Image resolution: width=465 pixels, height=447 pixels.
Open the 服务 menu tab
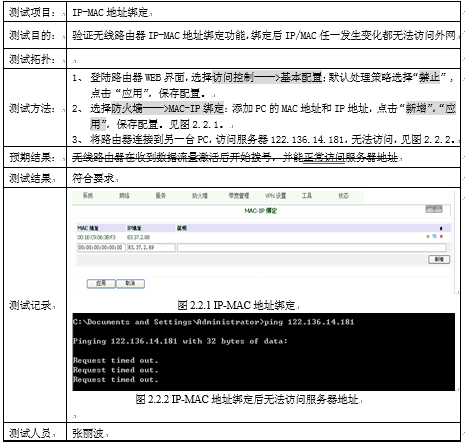click(x=161, y=196)
